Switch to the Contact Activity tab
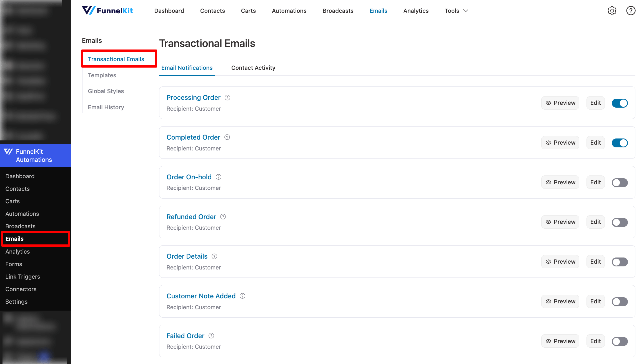This screenshot has width=644, height=364. tap(253, 68)
